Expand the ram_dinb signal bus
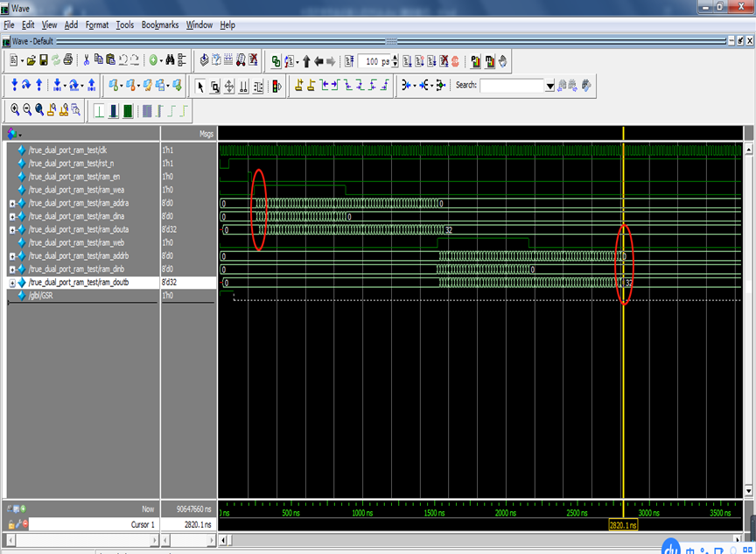 pos(12,270)
